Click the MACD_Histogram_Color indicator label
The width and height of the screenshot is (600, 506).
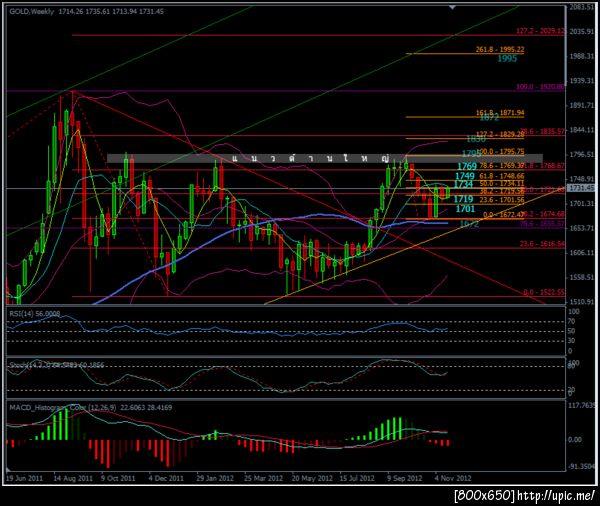91,407
